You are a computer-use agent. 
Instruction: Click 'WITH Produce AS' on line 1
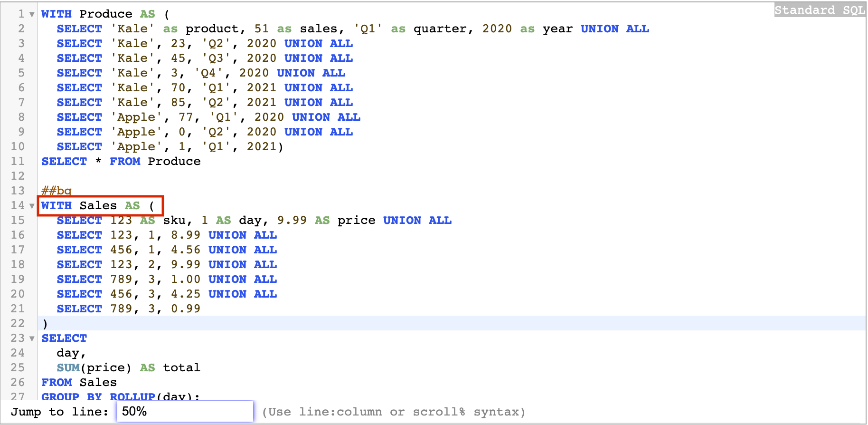[98, 14]
